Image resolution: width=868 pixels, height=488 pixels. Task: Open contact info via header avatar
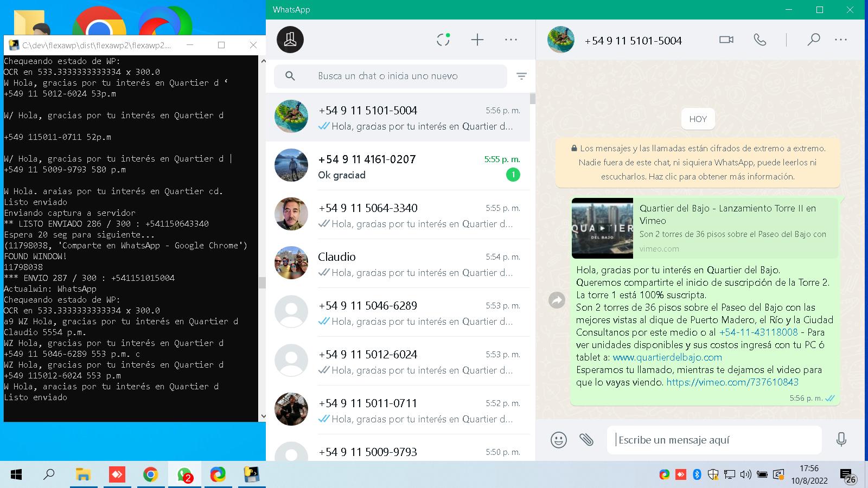pos(560,40)
